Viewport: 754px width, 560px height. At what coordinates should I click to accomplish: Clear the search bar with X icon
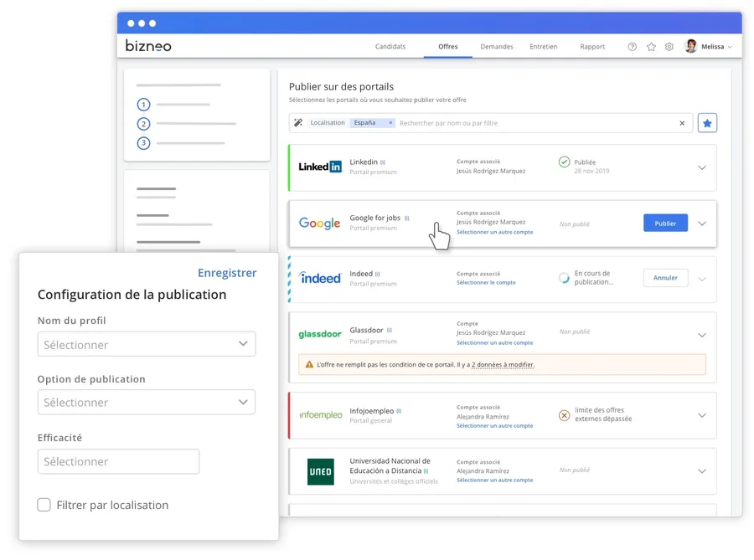682,123
